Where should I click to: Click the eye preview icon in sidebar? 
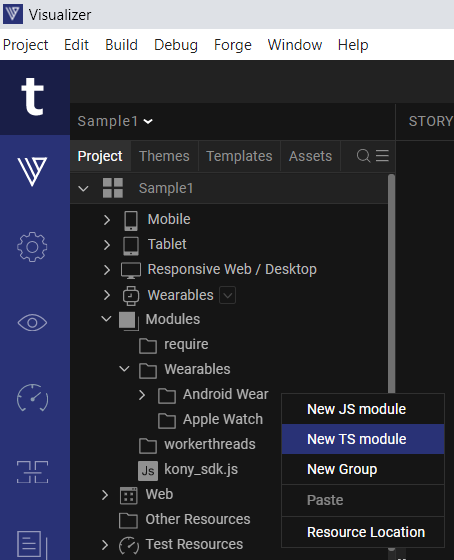point(32,323)
